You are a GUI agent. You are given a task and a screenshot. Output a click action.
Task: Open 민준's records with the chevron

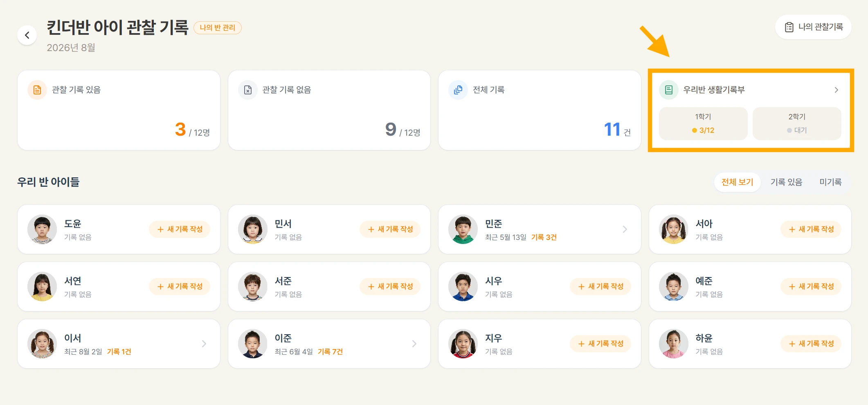tap(625, 229)
